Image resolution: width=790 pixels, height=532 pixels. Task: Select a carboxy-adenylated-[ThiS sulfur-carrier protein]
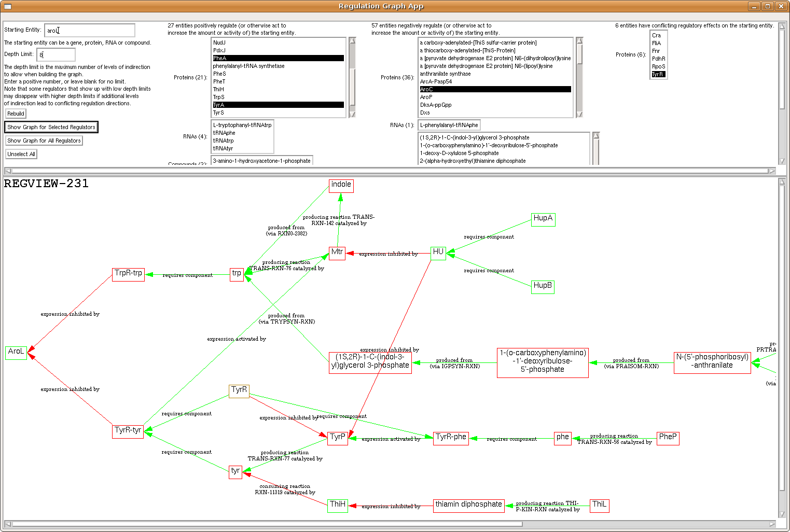pyautogui.click(x=495, y=43)
